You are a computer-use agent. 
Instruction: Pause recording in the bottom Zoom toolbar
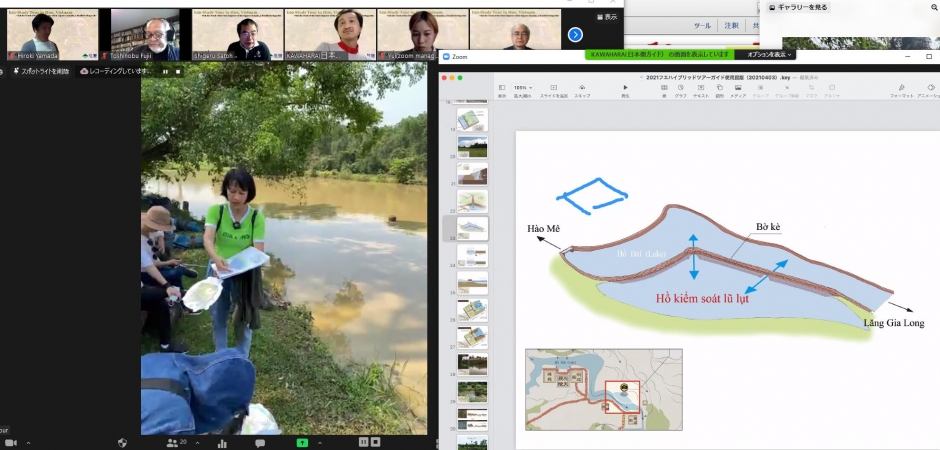click(x=363, y=442)
